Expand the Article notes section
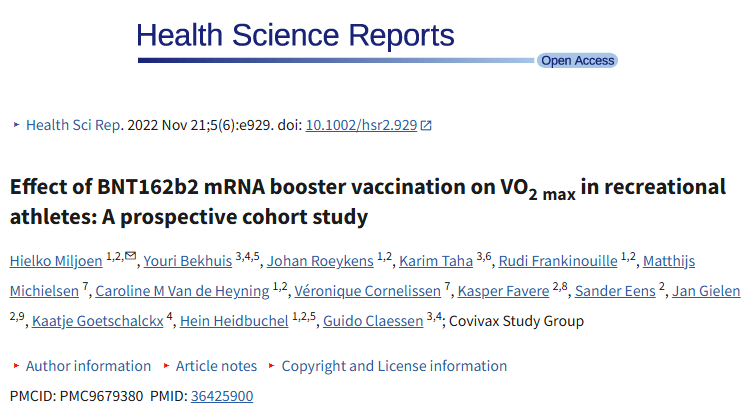This screenshot has width=755, height=418. coord(216,366)
